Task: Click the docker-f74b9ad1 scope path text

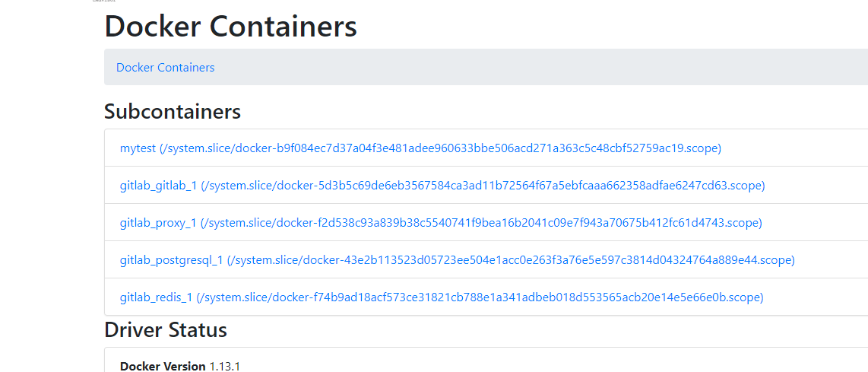Action: (480, 297)
